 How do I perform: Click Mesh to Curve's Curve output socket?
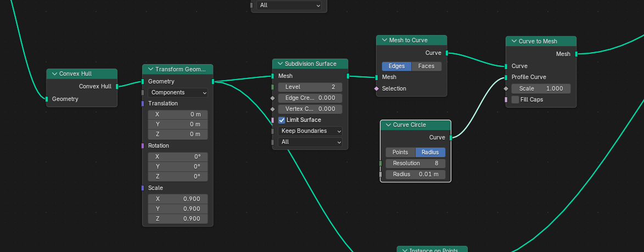click(447, 53)
